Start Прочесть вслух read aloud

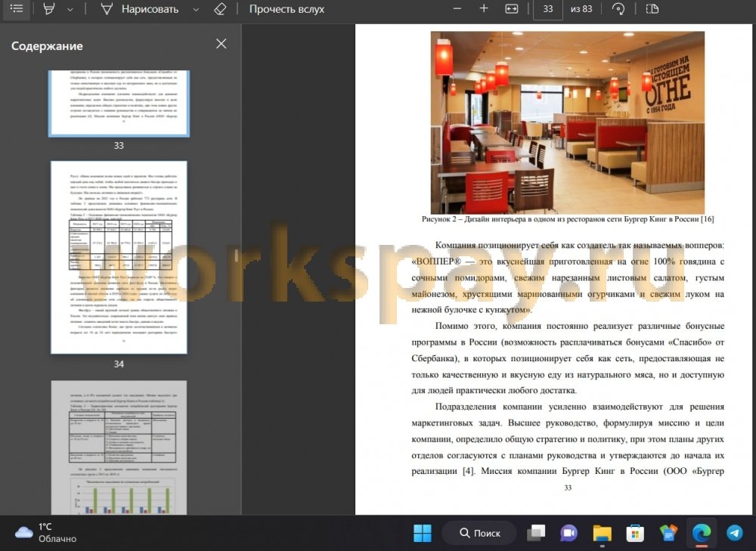(x=287, y=8)
